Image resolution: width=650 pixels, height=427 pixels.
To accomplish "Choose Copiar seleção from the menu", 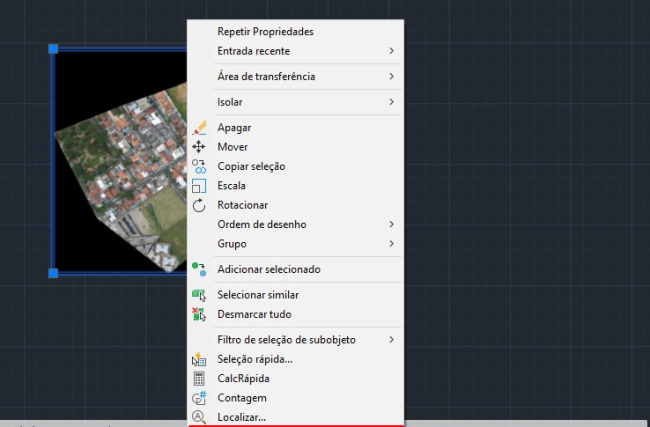I will click(296, 166).
